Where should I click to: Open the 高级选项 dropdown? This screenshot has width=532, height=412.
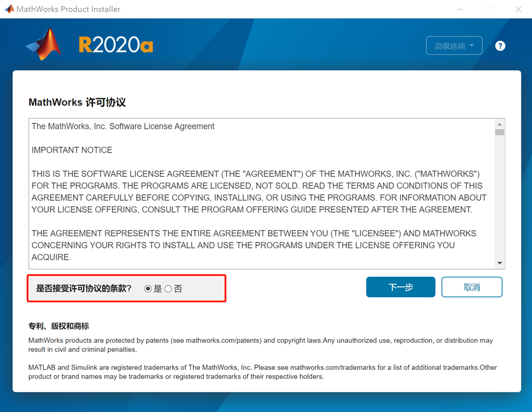point(454,45)
